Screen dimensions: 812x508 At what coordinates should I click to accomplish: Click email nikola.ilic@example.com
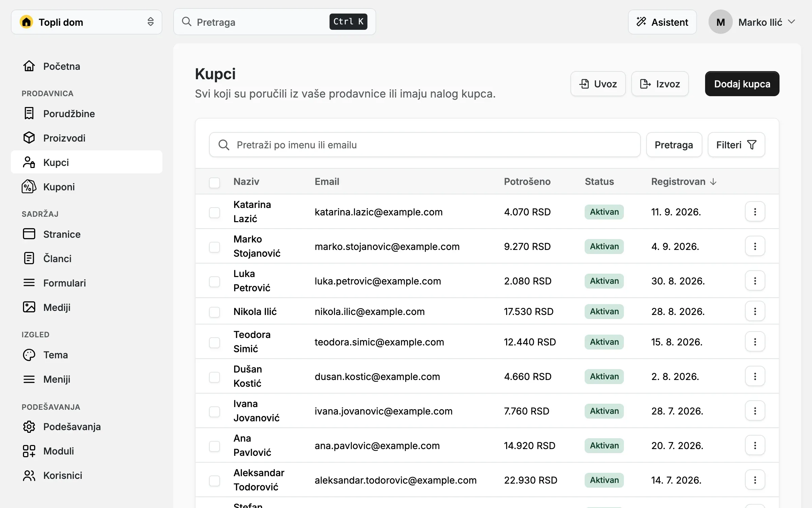pos(369,312)
